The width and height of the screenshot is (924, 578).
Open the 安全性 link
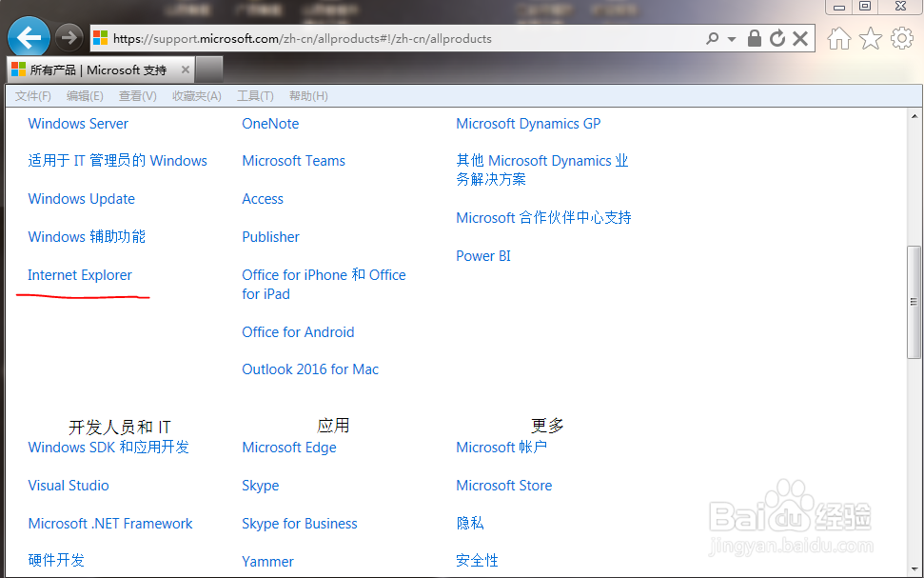point(477,560)
